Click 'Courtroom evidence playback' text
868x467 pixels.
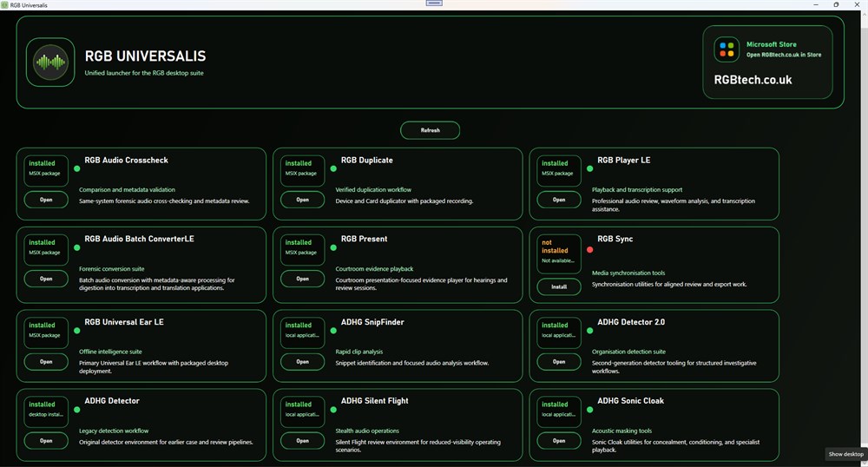coord(374,269)
